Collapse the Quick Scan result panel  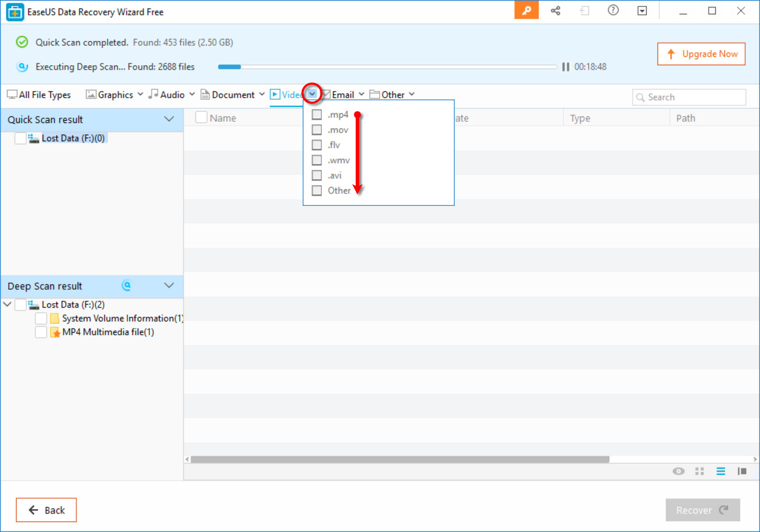(x=169, y=119)
